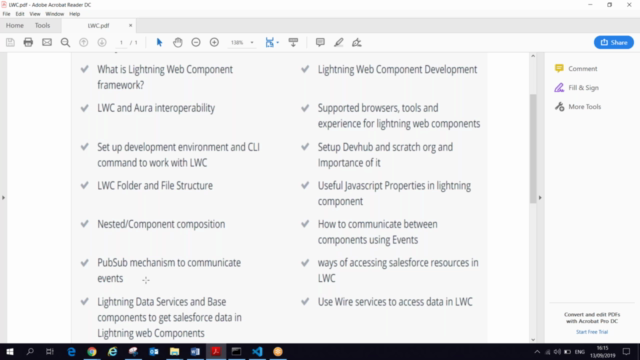Image resolution: width=640 pixels, height=360 pixels.
Task: Open File Explorer from taskbar
Action: (x=175, y=351)
